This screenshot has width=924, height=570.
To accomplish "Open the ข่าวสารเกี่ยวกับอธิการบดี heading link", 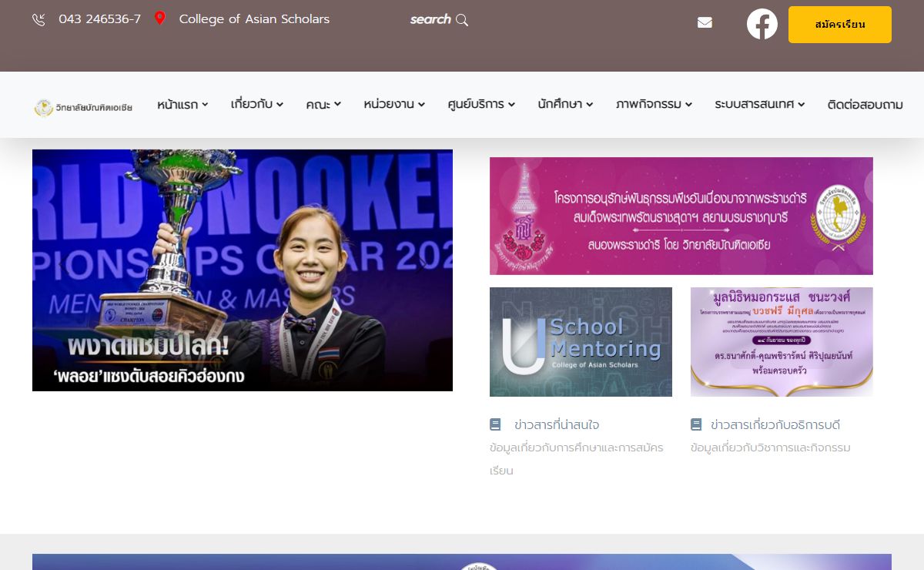I will [x=775, y=424].
